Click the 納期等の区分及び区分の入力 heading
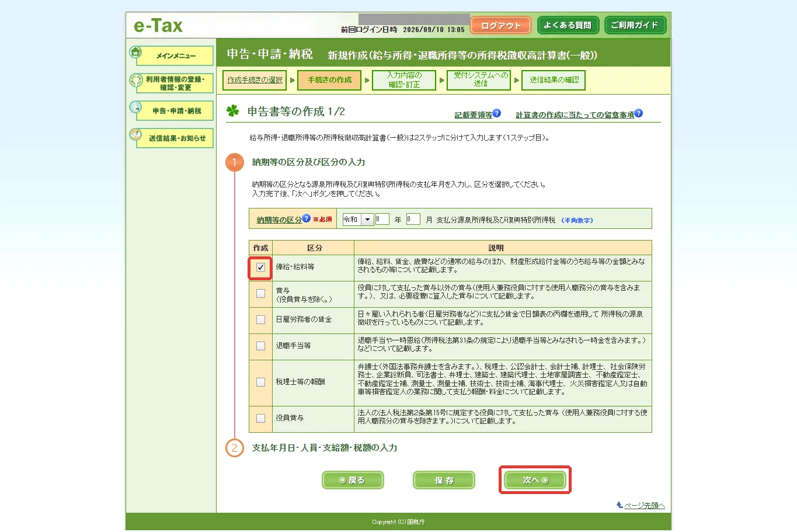797x532 pixels. [308, 162]
